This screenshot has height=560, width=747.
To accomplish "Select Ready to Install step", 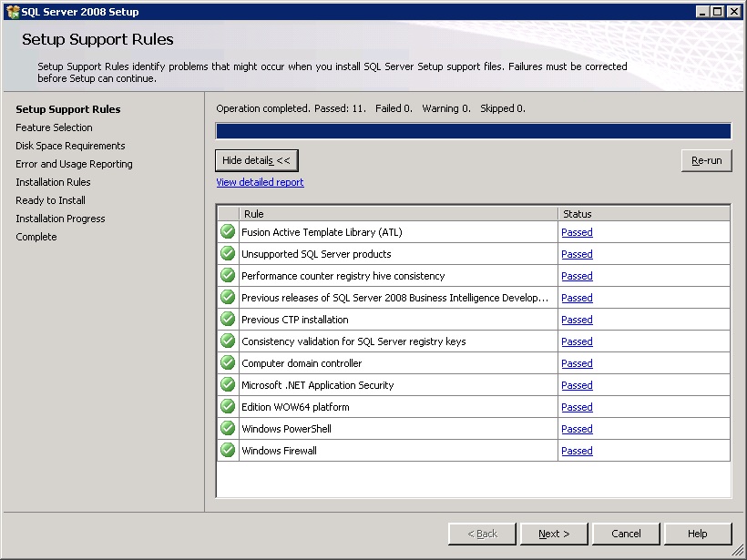I will click(x=50, y=200).
